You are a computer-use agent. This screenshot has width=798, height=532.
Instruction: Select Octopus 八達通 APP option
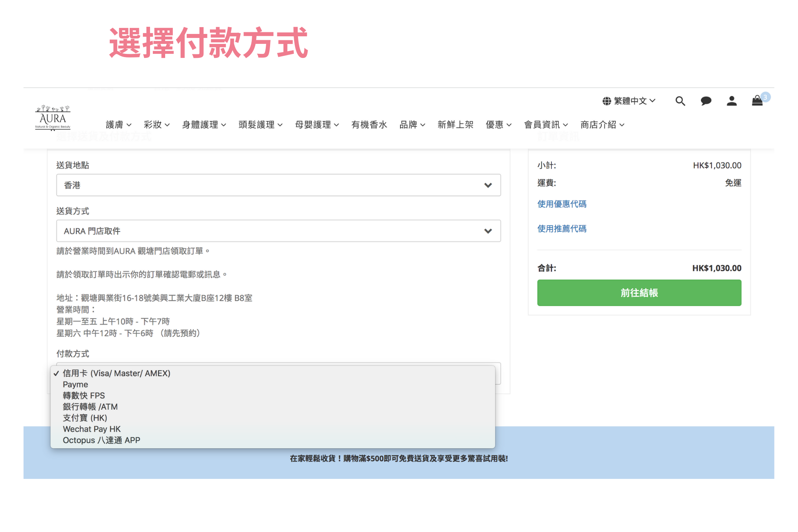pos(101,440)
